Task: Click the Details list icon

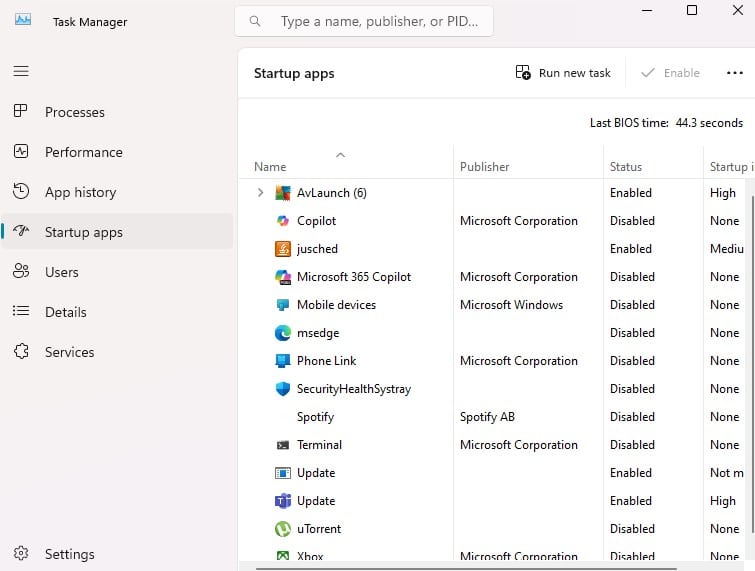Action: point(21,311)
